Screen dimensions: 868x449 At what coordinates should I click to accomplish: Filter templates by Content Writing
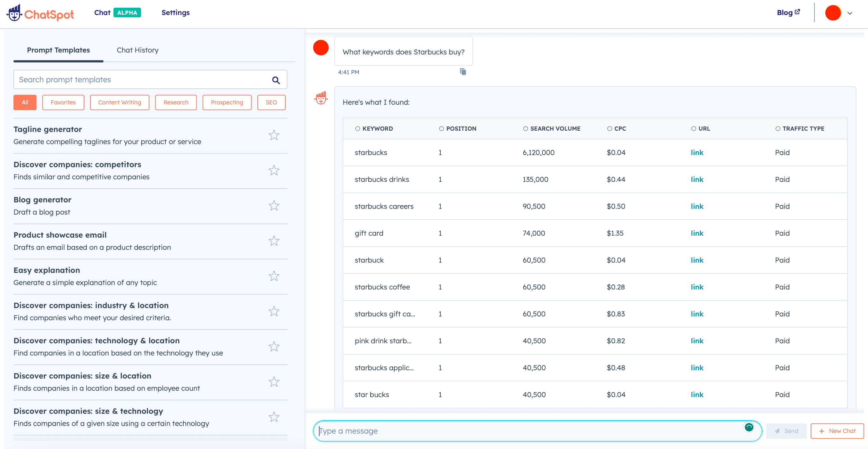pyautogui.click(x=120, y=102)
